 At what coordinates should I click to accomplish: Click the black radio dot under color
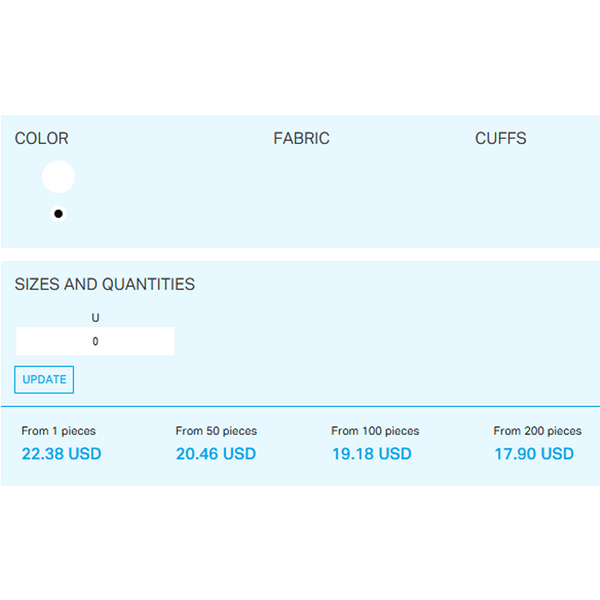click(x=59, y=213)
